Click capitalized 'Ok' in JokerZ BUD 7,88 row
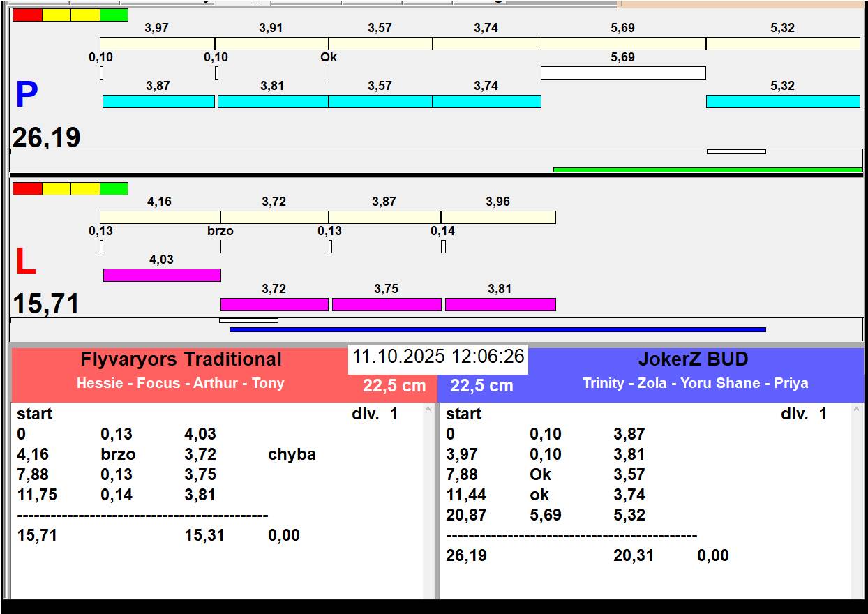Image resolution: width=868 pixels, height=614 pixels. coord(540,474)
